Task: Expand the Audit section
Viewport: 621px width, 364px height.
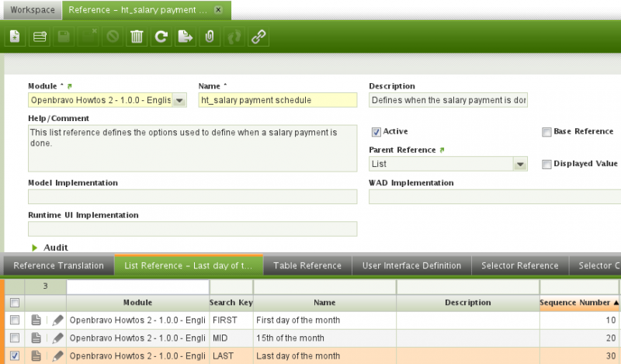Action: 35,248
